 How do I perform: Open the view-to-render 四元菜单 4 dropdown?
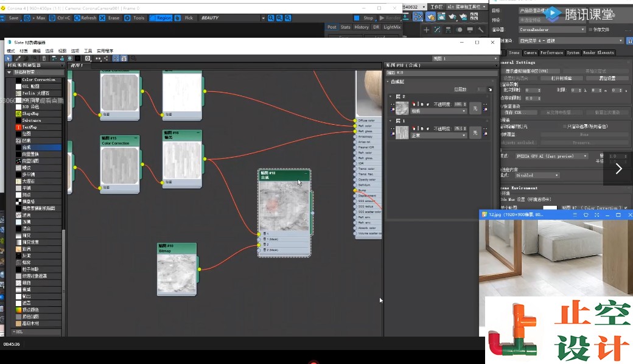[571, 40]
